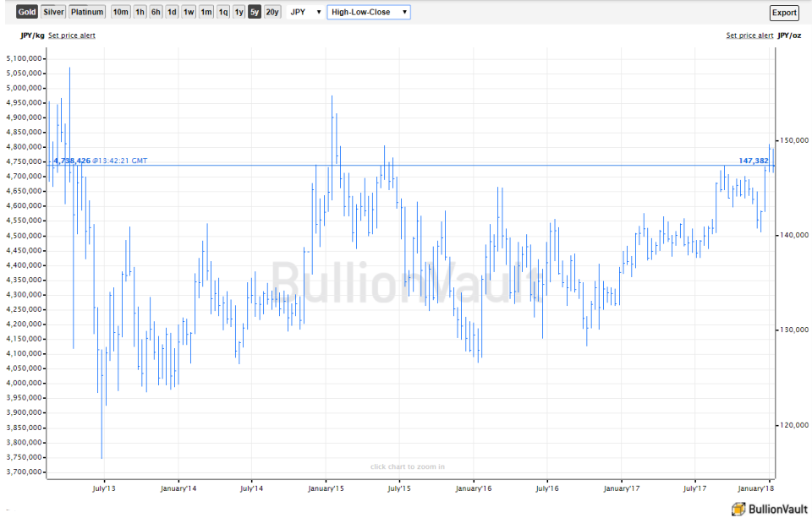Click the 4,500,000 axis value

click(x=24, y=236)
